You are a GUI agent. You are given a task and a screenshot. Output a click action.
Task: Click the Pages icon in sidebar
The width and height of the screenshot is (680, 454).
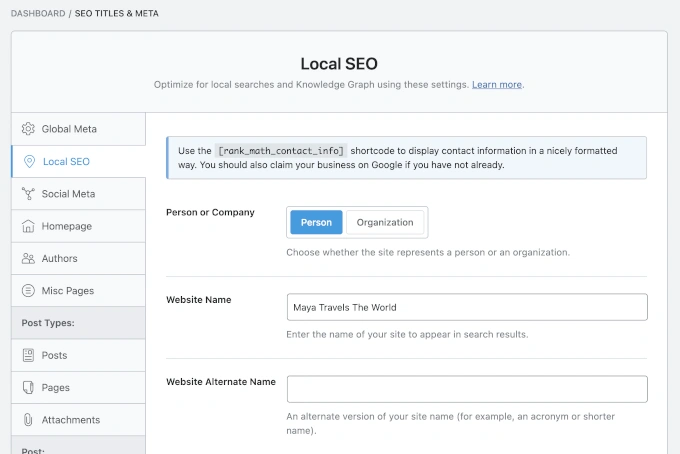28,387
